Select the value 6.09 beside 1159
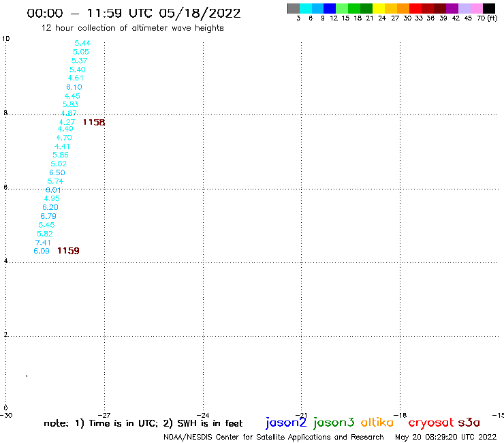504x443 pixels. click(42, 251)
